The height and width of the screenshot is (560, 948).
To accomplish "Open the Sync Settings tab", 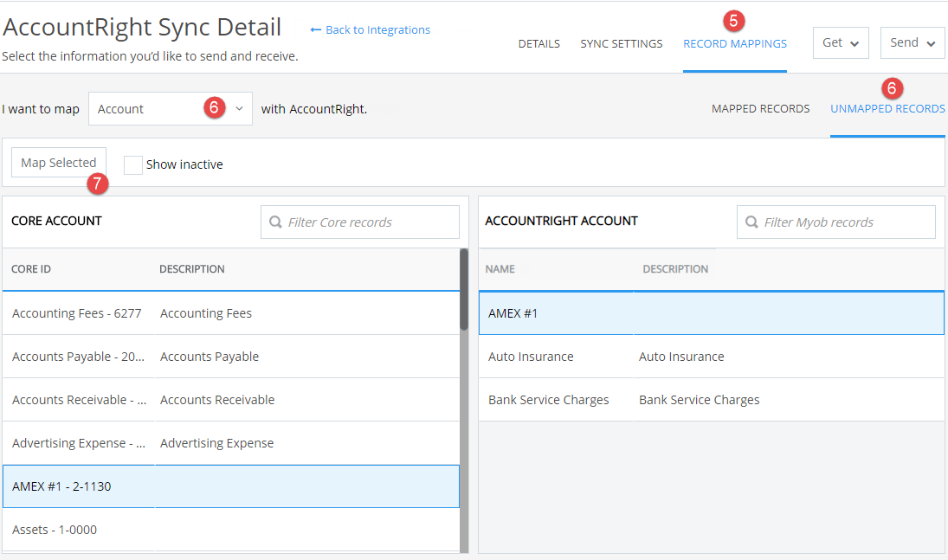I will click(621, 43).
